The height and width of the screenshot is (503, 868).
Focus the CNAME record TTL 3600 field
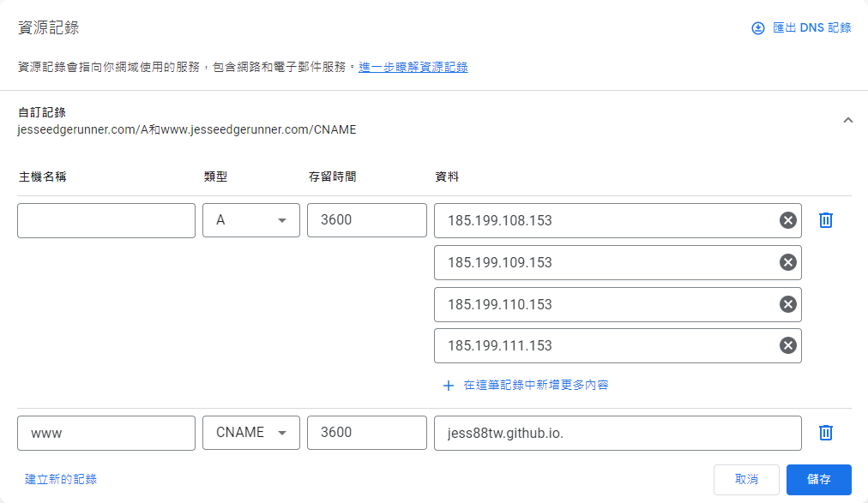pos(367,432)
